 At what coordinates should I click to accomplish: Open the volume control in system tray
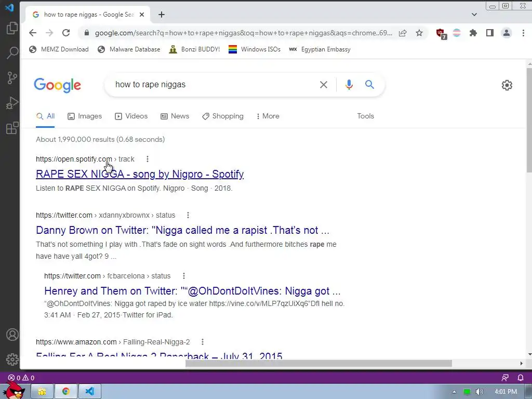[480, 392]
